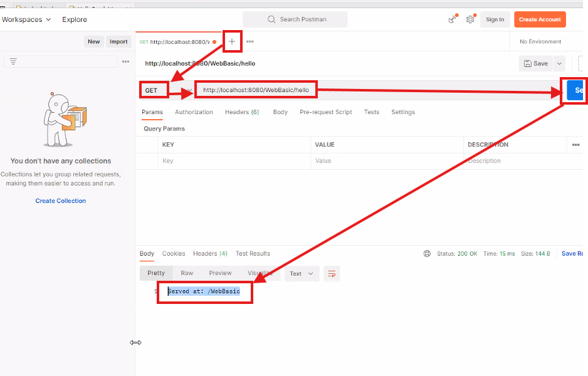Open the tab options ellipsis menu
The image size is (588, 376).
(x=249, y=41)
